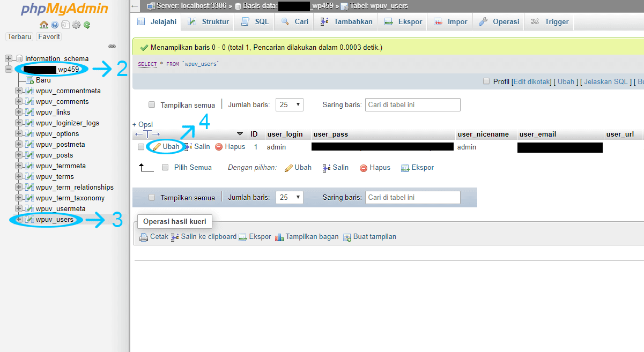The image size is (644, 352).
Task: Click the Terbaru button
Action: (20, 37)
